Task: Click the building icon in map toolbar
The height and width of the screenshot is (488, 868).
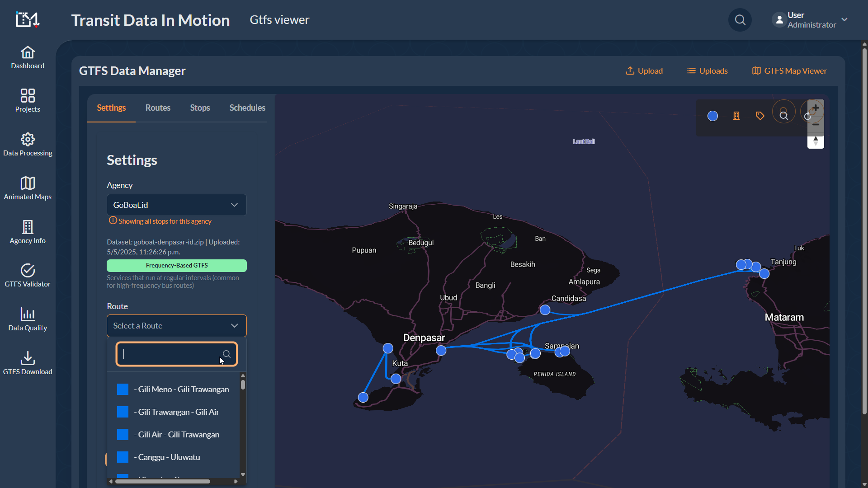Action: click(x=736, y=116)
